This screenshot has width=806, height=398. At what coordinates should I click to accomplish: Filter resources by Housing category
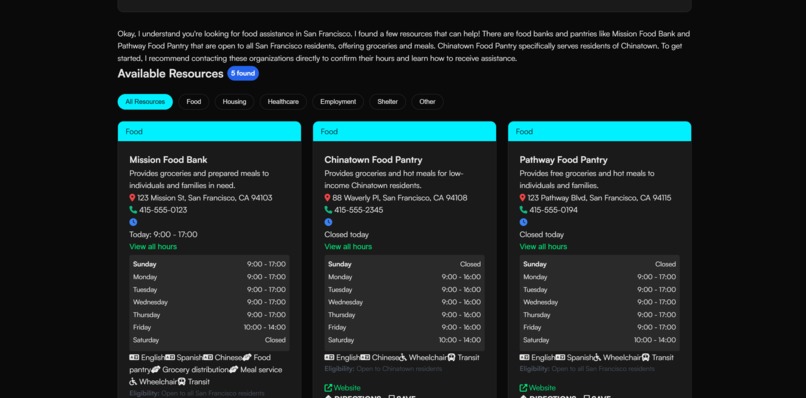234,102
